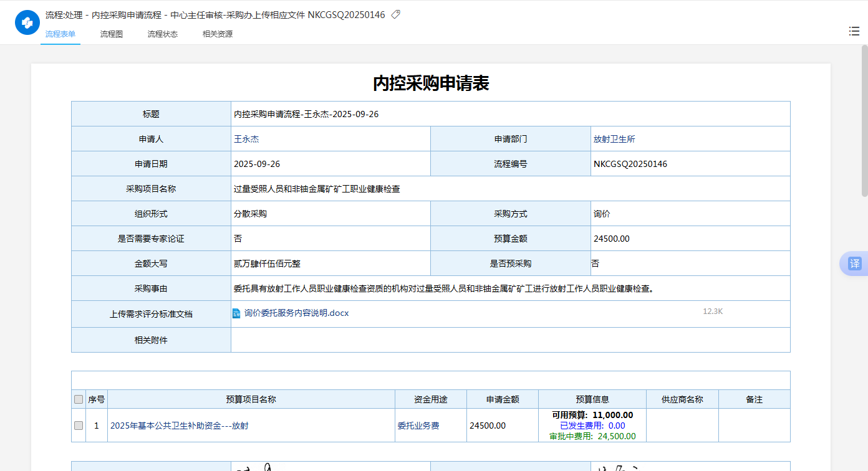Click the 已发生费用 0.00 budget info line
Image resolution: width=868 pixels, height=471 pixels.
click(x=592, y=426)
